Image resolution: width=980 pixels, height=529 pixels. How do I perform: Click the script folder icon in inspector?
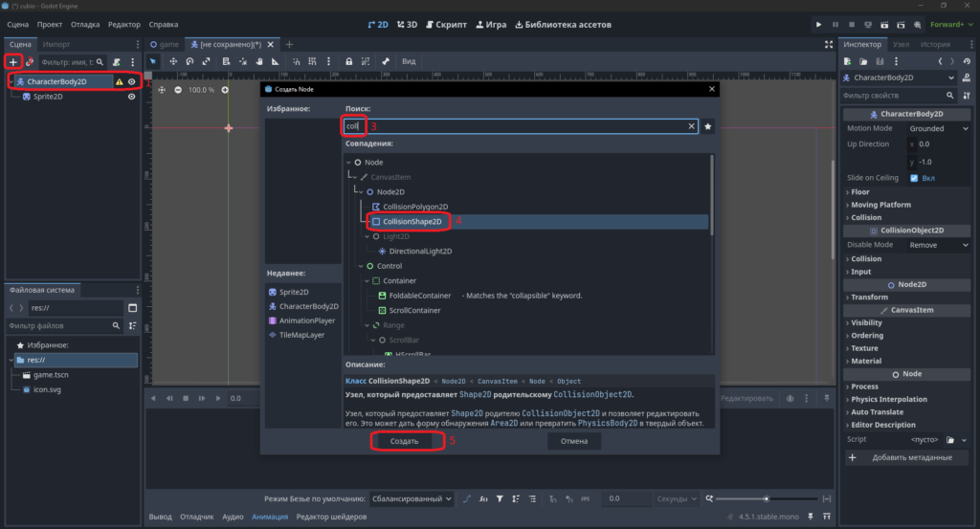950,440
